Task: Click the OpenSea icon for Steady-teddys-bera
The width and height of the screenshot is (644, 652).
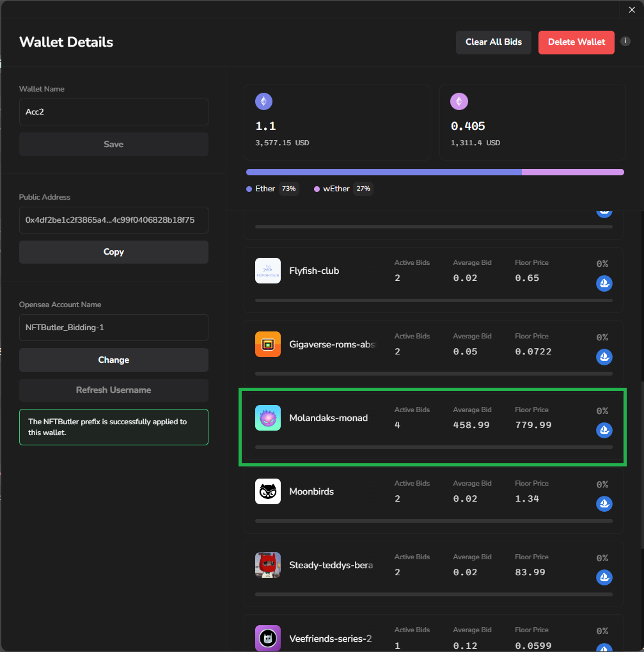Action: coord(604,577)
